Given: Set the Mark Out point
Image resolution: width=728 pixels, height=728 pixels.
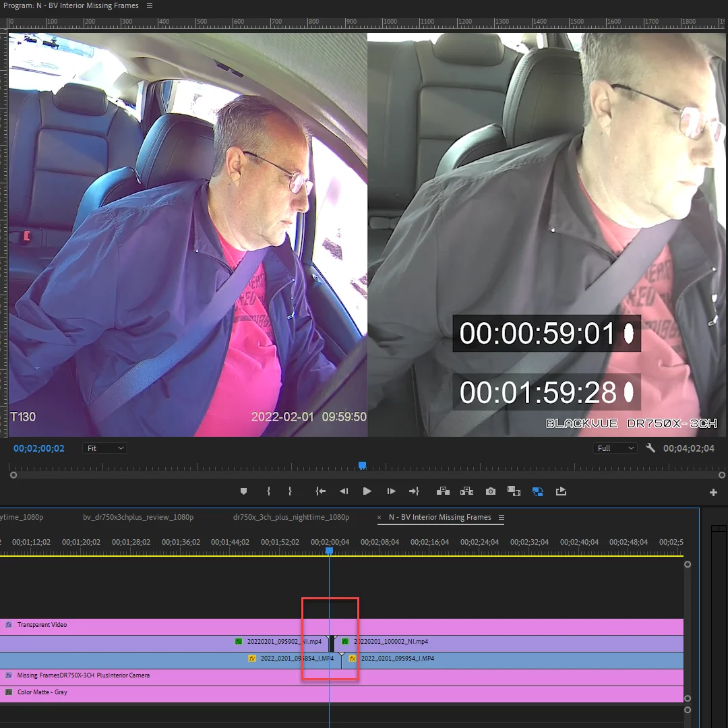Looking at the screenshot, I should coord(290,491).
